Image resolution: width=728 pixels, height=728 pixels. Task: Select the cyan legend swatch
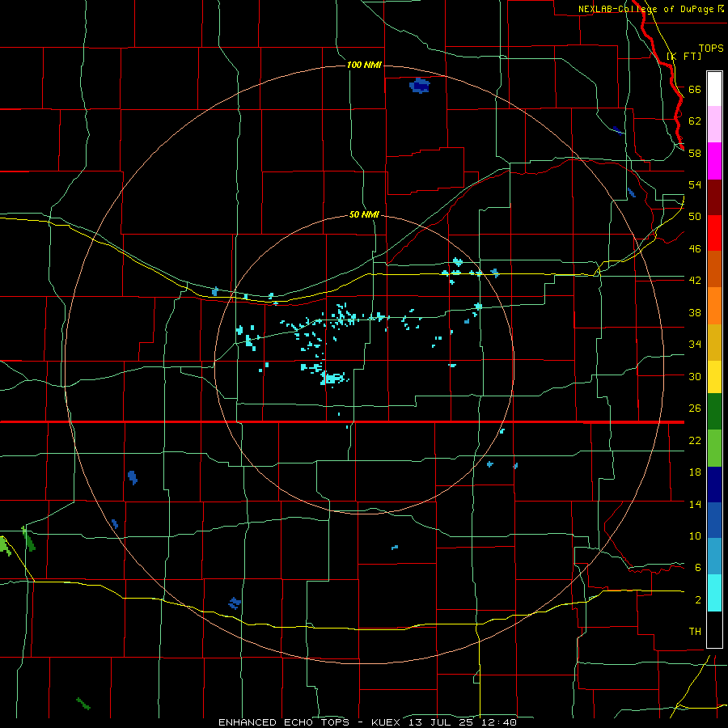tap(714, 593)
